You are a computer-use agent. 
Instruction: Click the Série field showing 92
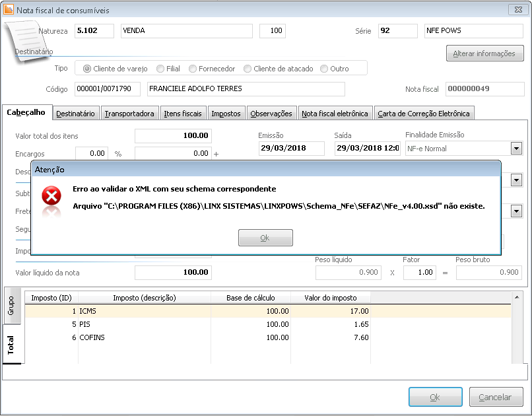pyautogui.click(x=397, y=31)
